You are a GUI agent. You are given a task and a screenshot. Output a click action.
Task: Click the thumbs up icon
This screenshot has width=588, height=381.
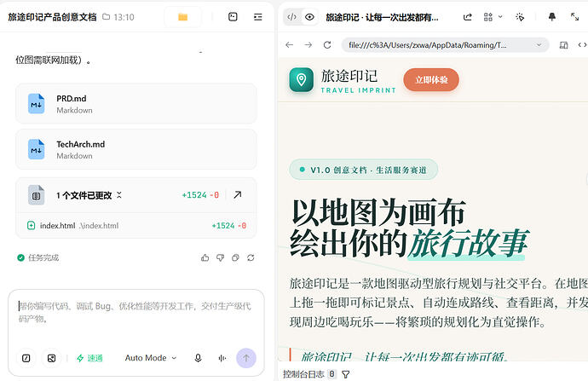point(205,257)
